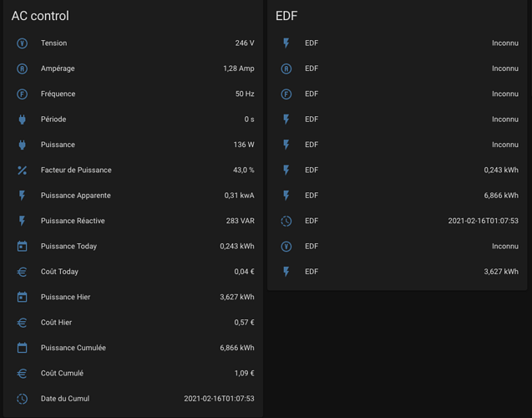Click the 136 W Puissance value
The image size is (532, 418).
245,145
